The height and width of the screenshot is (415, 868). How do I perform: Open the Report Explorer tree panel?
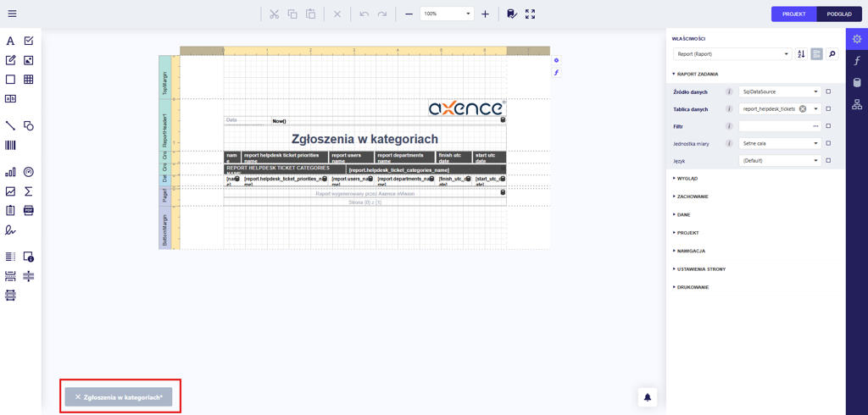(x=857, y=104)
